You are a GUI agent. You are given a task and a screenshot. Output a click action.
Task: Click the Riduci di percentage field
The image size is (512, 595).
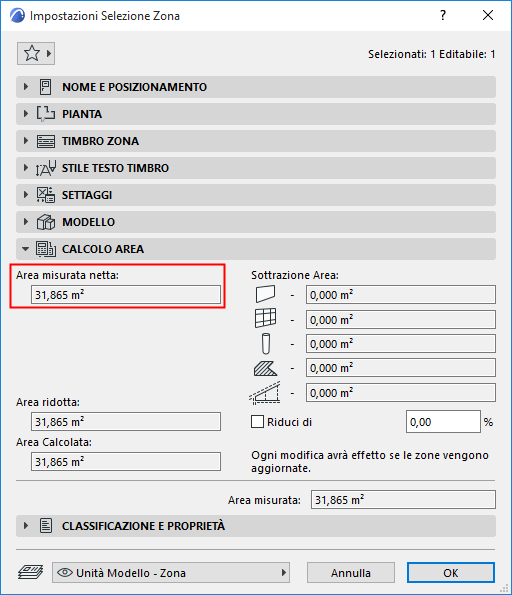(x=443, y=422)
